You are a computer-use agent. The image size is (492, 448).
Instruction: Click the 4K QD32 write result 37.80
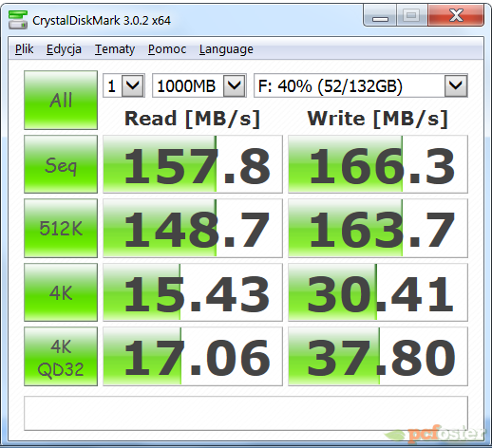click(x=378, y=357)
